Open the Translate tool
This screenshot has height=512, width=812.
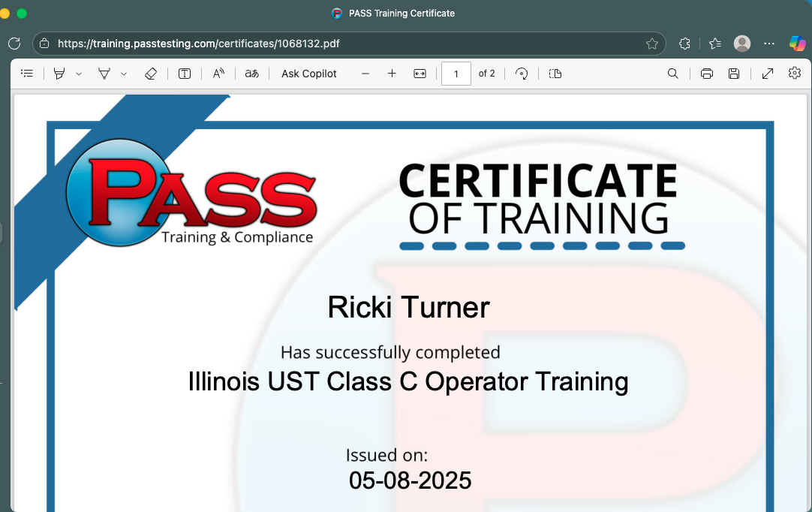pyautogui.click(x=251, y=74)
